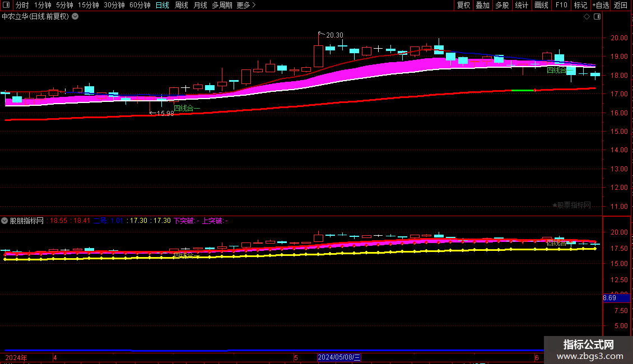Image resolution: width=633 pixels, height=364 pixels.
Task: Switch to 周线 weekly chart
Action: tap(181, 5)
